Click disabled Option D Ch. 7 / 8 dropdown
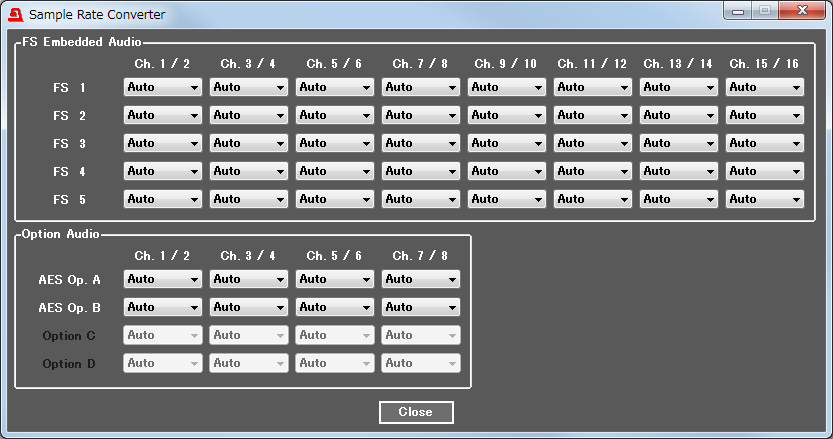This screenshot has width=833, height=439. pos(421,363)
